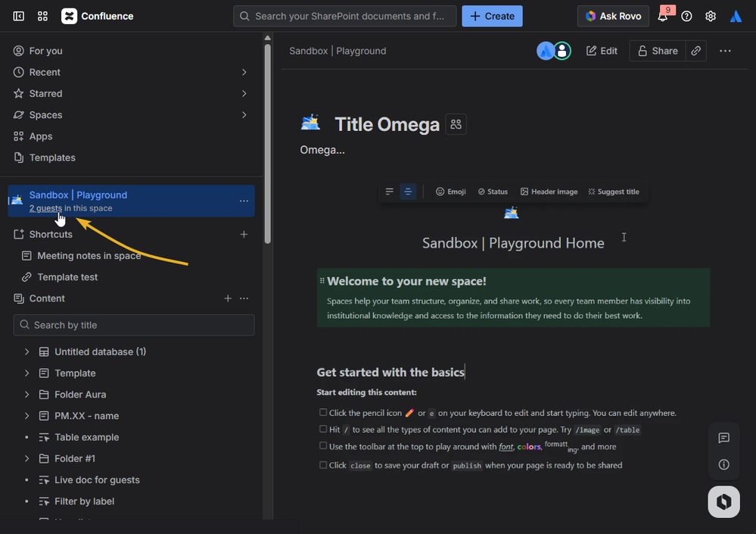The width and height of the screenshot is (756, 534).
Task: Copy page link using the link icon
Action: click(x=695, y=51)
